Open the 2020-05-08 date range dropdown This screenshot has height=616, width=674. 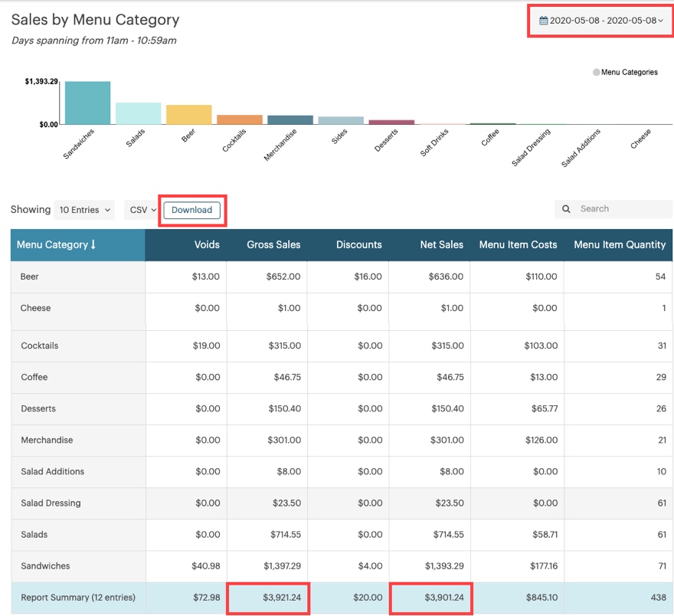[x=602, y=21]
